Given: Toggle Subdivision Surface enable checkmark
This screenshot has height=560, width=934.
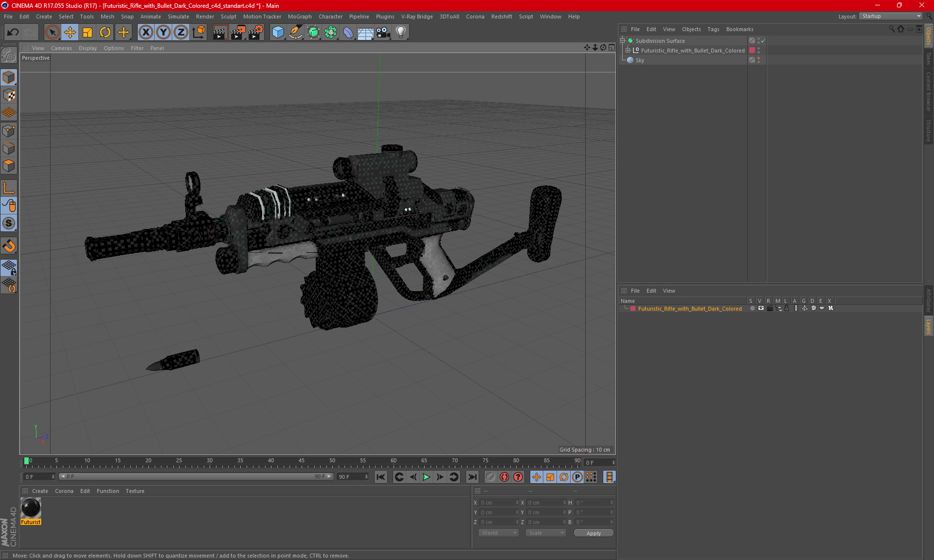Looking at the screenshot, I should pyautogui.click(x=763, y=41).
